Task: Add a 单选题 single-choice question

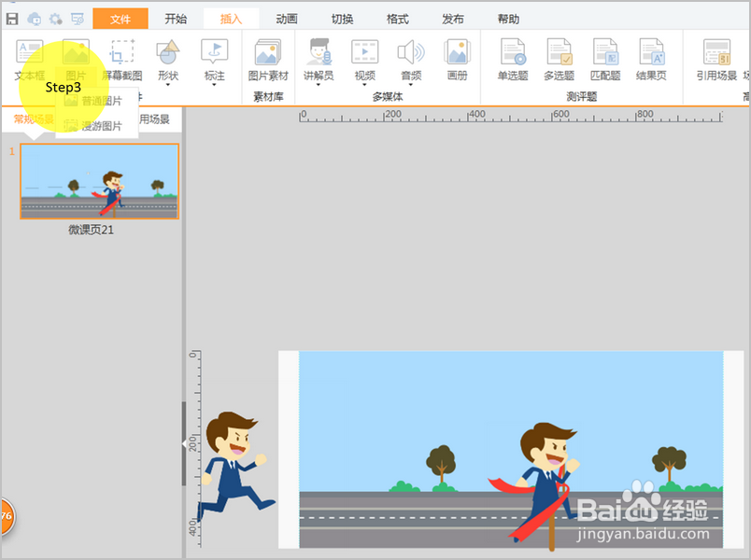Action: click(513, 61)
